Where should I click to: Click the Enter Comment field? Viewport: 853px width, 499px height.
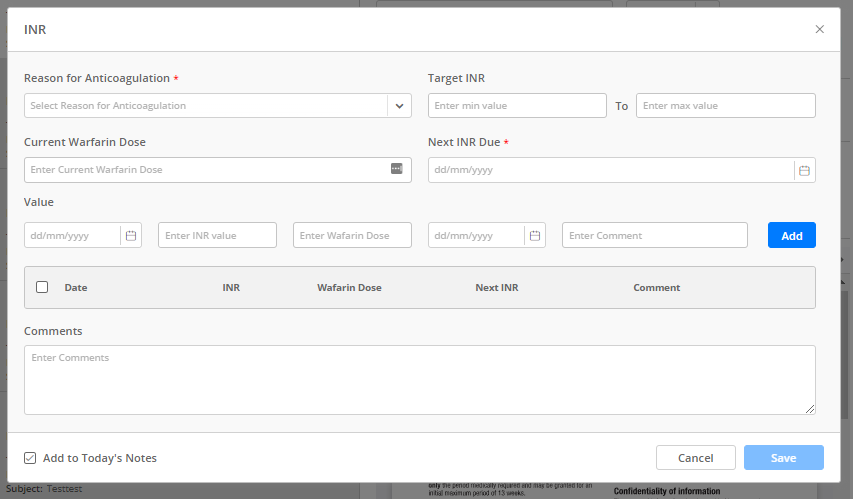(654, 235)
